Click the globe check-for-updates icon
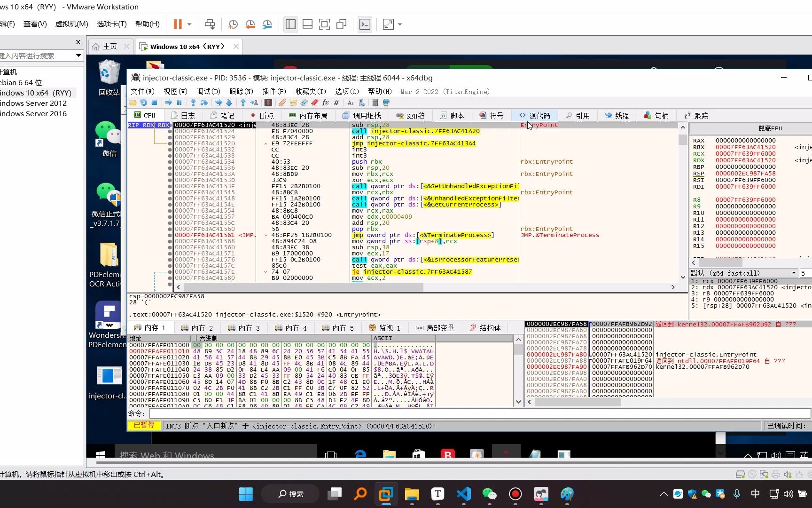812x508 pixels. [x=386, y=103]
